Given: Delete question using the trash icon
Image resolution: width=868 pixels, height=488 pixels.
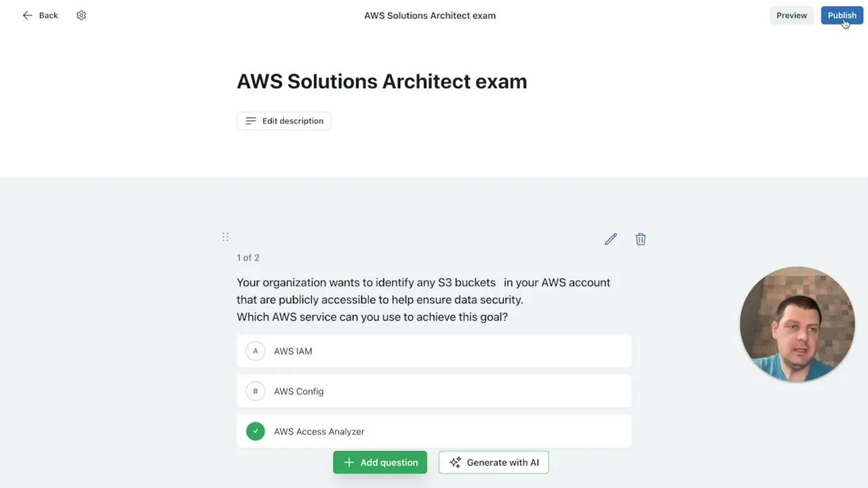Looking at the screenshot, I should coord(641,239).
